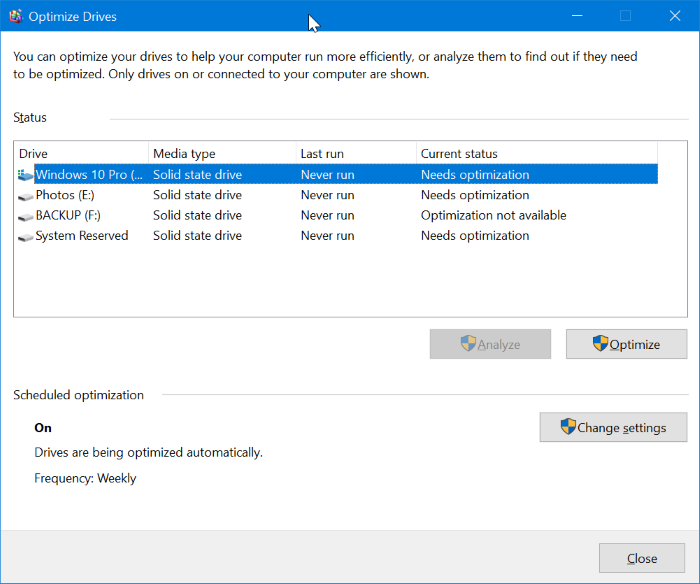700x584 pixels.
Task: Click 'Drives are being optimized automatically.' text
Action: click(148, 452)
